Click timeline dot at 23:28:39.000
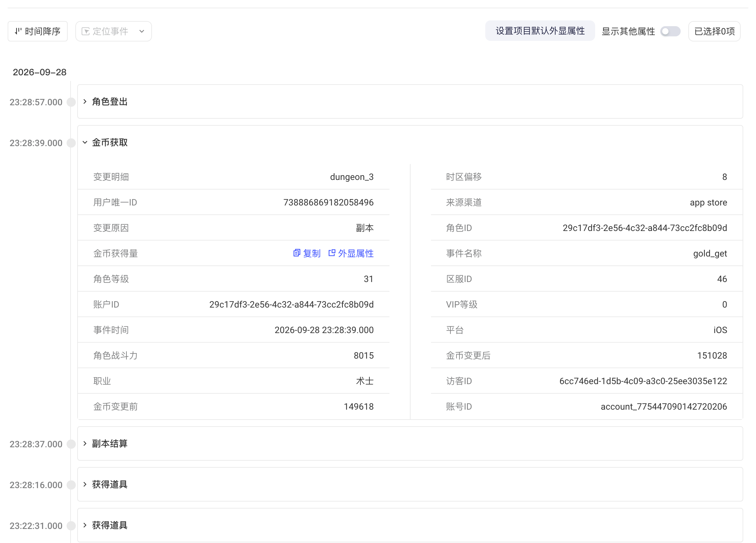756x543 pixels. tap(71, 143)
